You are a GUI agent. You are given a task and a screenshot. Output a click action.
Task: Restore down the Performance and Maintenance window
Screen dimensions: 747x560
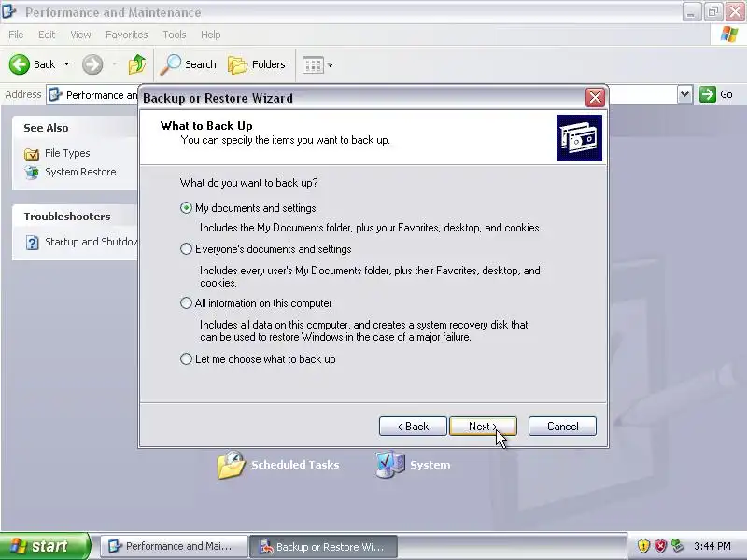(x=713, y=12)
